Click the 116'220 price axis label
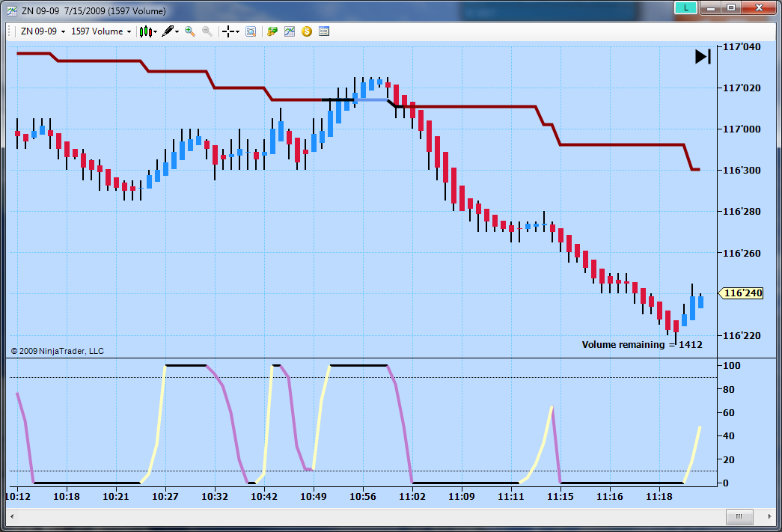782x532 pixels. pos(742,335)
